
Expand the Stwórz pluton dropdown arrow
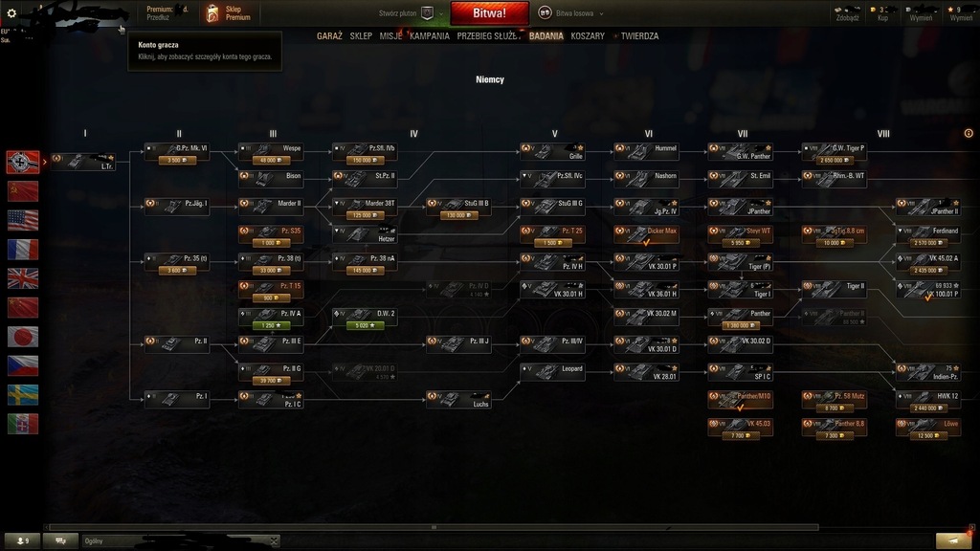tap(441, 13)
